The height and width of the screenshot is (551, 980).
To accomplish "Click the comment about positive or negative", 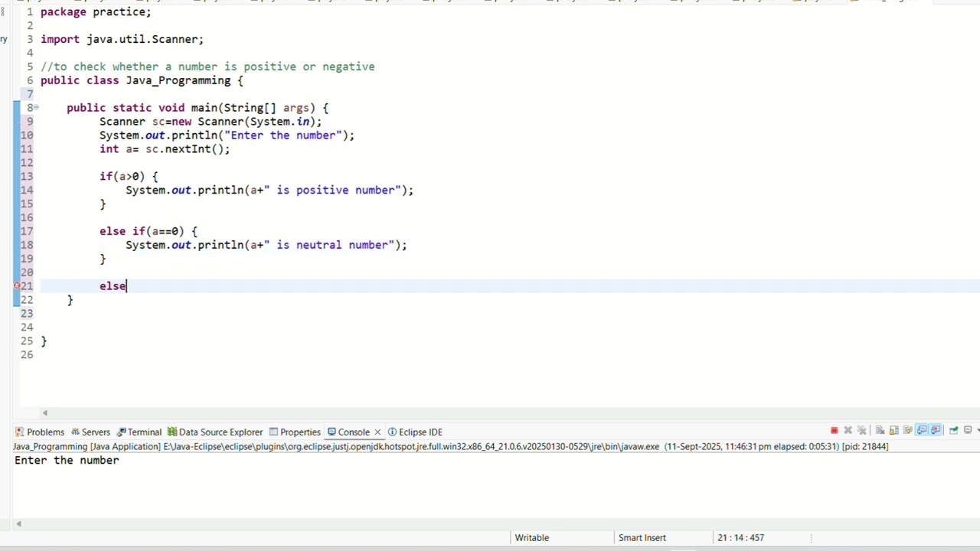I will point(207,67).
